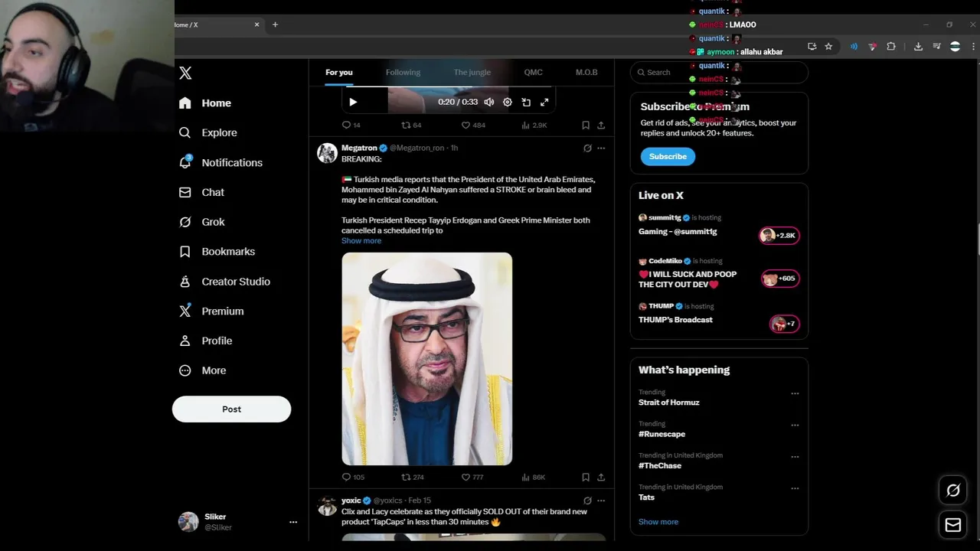Open Notifications in the sidebar

click(220, 162)
